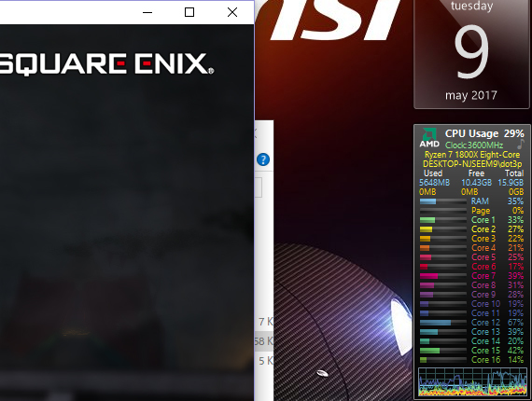Screen dimensions: 532x401
Task: Click the 'DESKTOP-NJSEEM9\dot3p' text
Action: [472, 164]
